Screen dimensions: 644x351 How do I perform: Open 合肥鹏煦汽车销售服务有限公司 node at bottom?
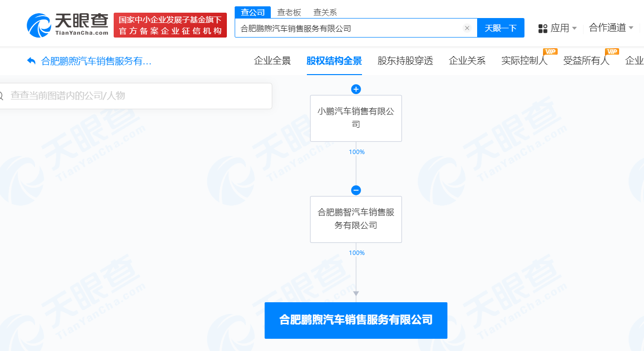[x=356, y=320]
